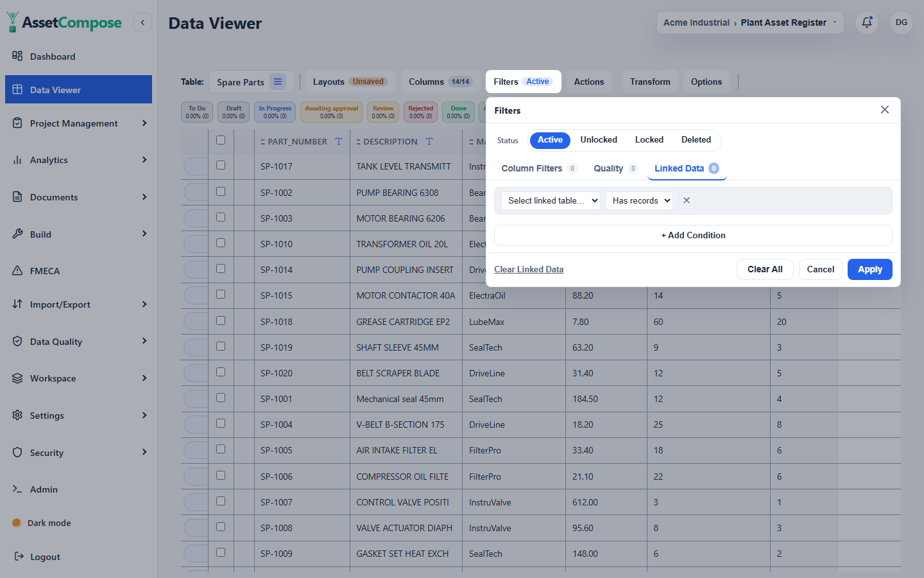Viewport: 924px width, 578px height.
Task: Click the Clear Linked Data link
Action: (529, 269)
